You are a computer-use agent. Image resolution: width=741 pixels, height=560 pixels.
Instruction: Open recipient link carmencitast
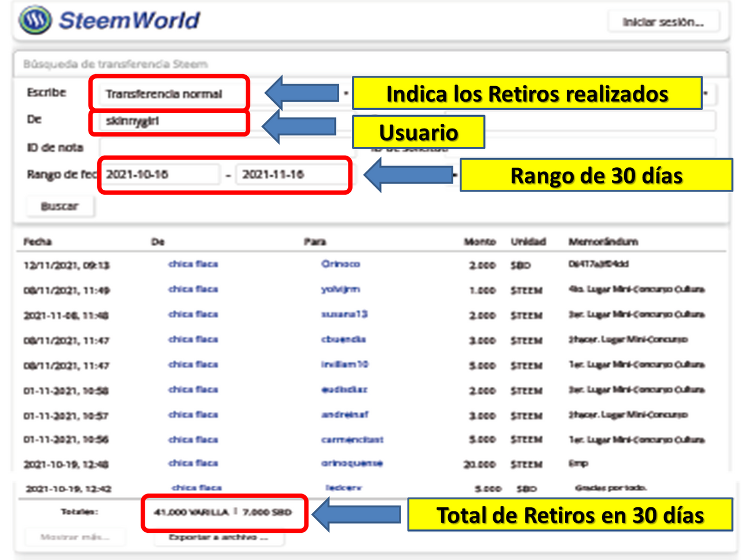click(353, 440)
